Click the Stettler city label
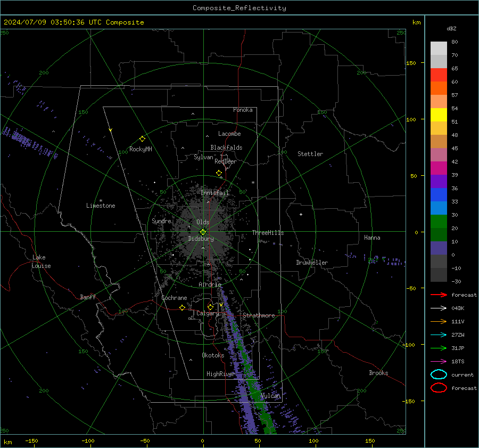This screenshot has width=479, height=448. [310, 154]
